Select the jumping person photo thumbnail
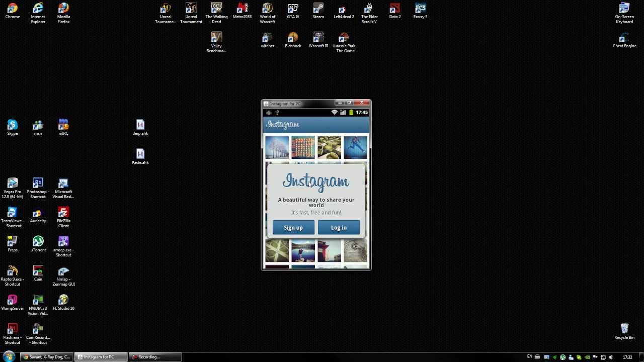This screenshot has width=644, height=362. pos(355,147)
